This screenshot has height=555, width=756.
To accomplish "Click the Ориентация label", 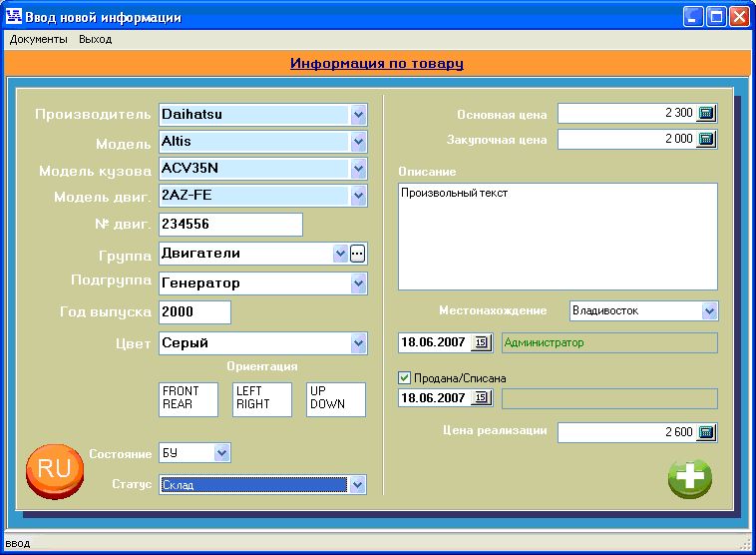I will 262,366.
